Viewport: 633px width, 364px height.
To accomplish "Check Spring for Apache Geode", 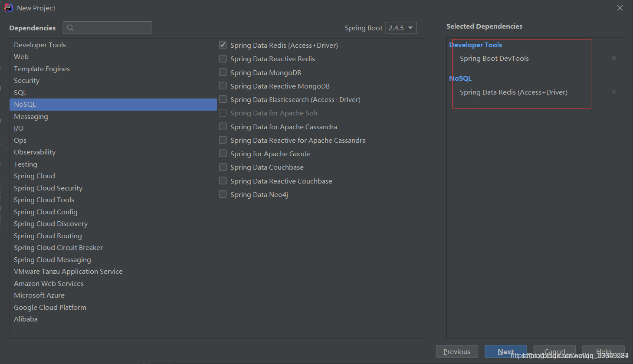I will 223,153.
